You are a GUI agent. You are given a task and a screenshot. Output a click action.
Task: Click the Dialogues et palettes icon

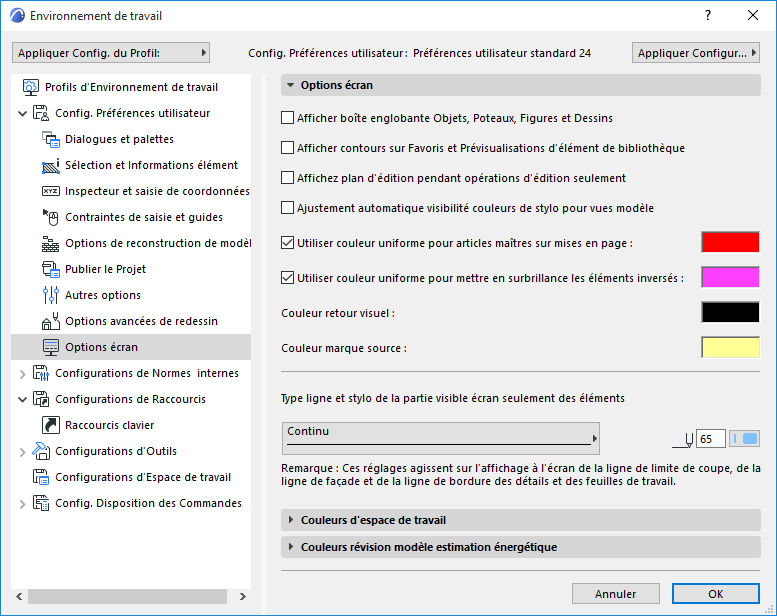(51, 139)
